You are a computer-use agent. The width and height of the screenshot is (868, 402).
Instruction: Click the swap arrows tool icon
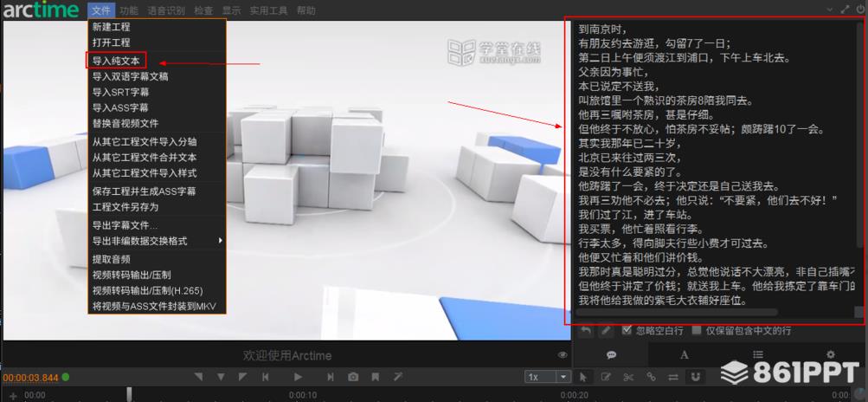673,377
